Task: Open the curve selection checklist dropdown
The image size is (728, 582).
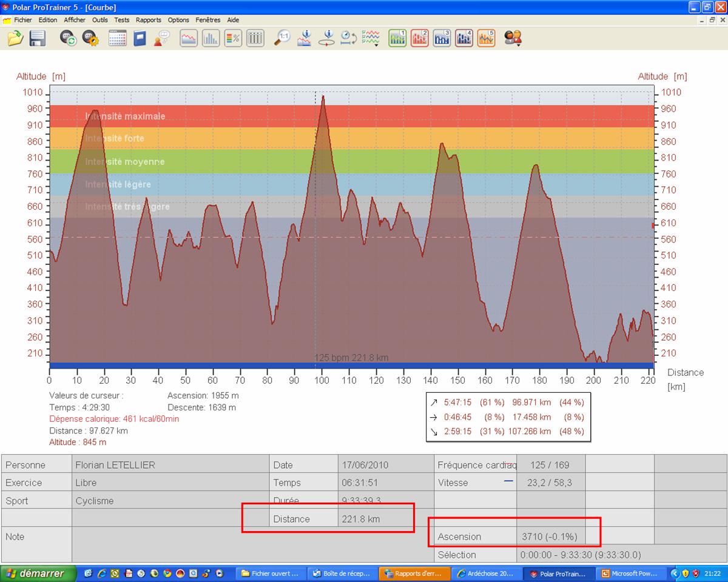Action: point(371,38)
